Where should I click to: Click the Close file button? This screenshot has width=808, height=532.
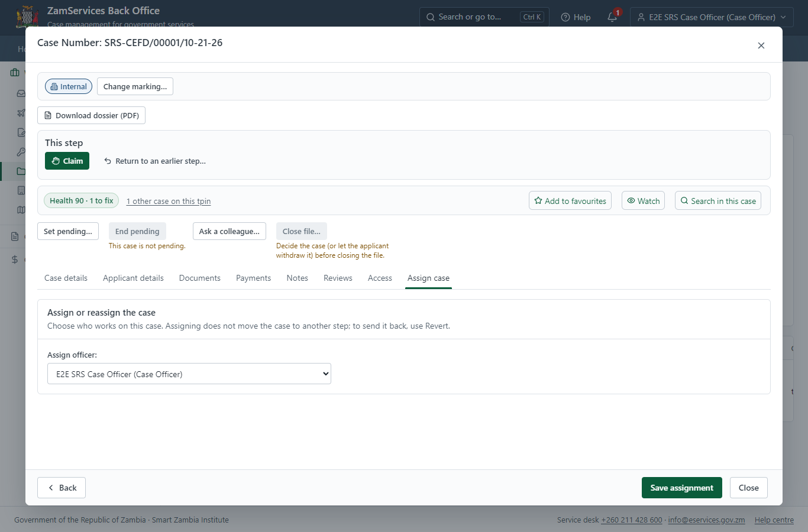[x=302, y=231]
